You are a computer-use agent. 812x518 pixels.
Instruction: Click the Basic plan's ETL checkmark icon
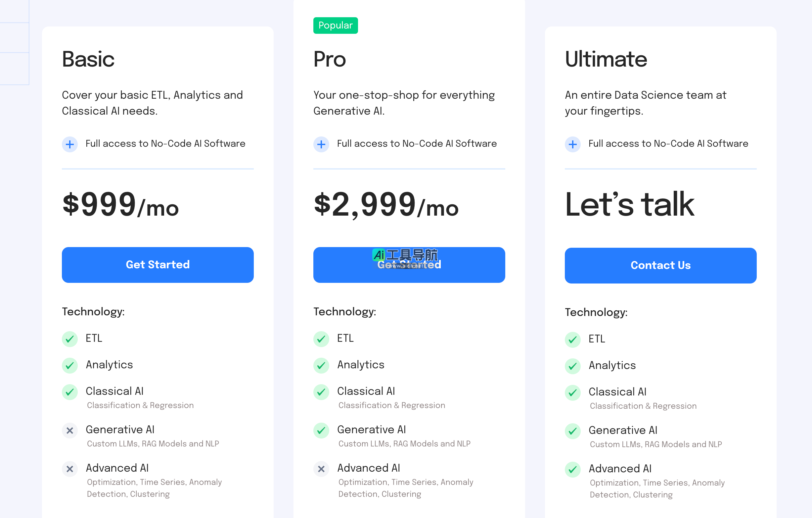coord(70,339)
